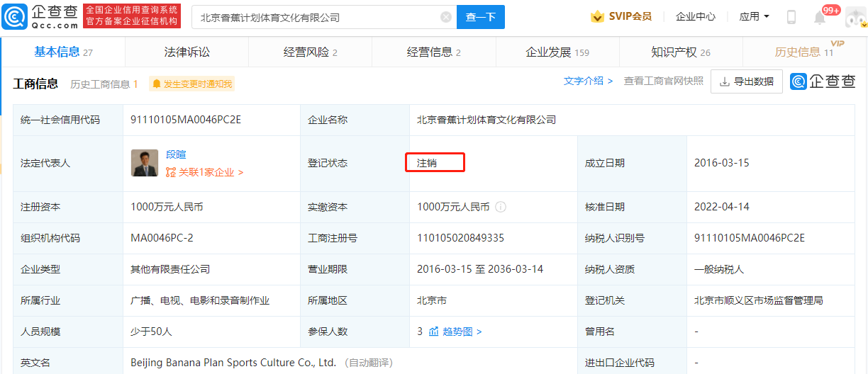Click 文字介绍 link
This screenshot has width=868, height=374.
[x=588, y=81]
